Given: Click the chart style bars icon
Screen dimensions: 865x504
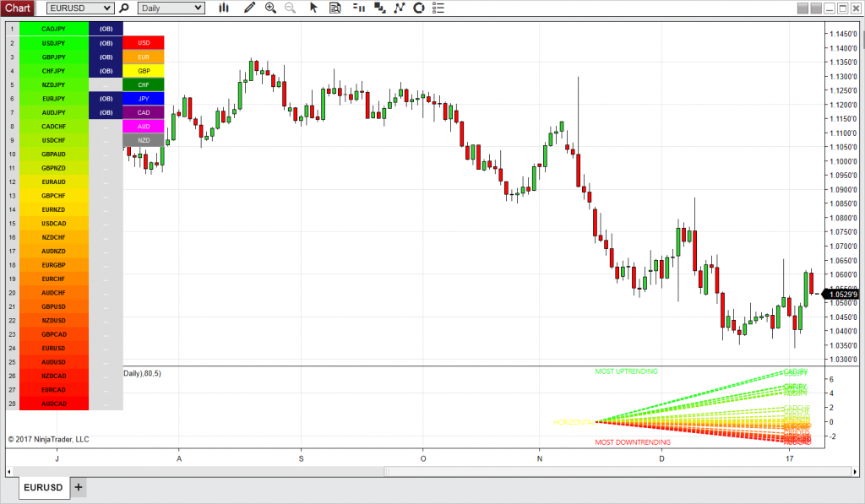Looking at the screenshot, I should 224,8.
